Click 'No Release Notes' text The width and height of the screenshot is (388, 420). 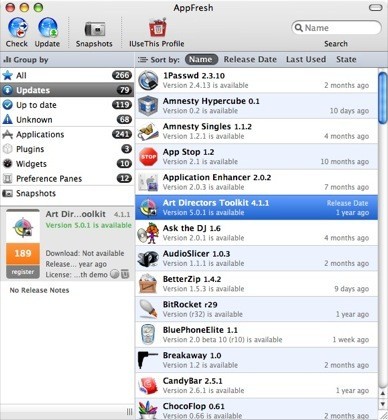[39, 290]
